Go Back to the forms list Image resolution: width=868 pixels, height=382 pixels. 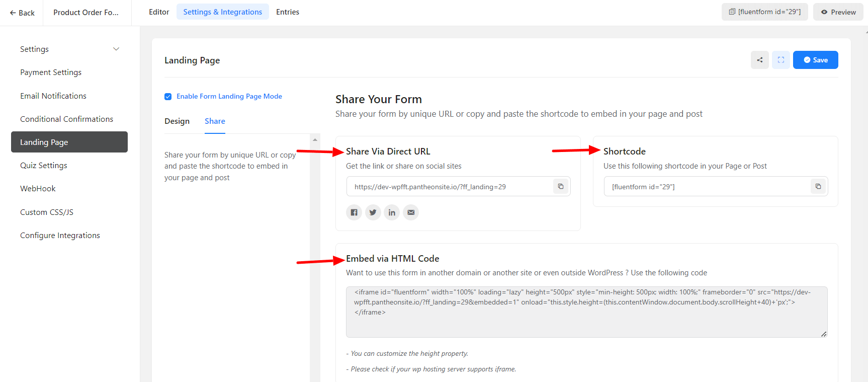(x=22, y=13)
